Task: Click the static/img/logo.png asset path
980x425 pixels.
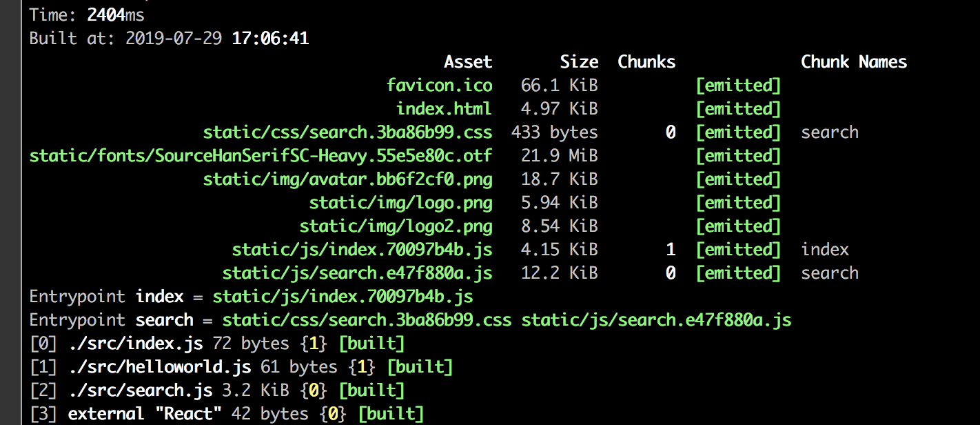Action: tap(400, 203)
